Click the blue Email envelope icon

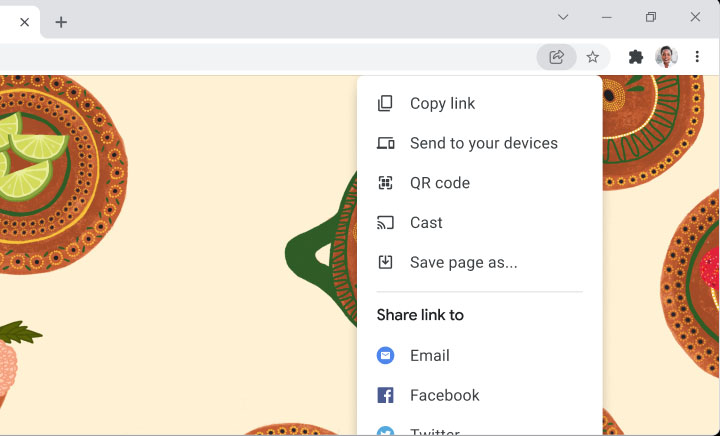click(385, 355)
